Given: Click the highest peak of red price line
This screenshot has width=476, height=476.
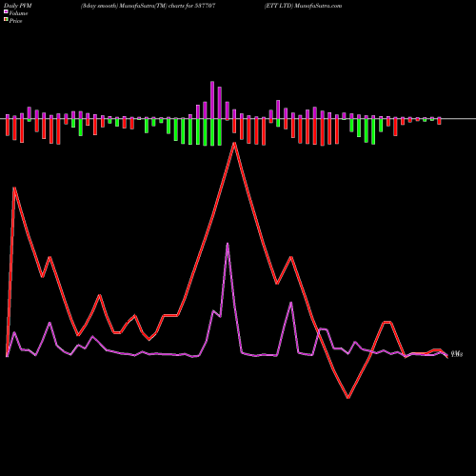Looking at the screenshot, I should click(x=234, y=144).
